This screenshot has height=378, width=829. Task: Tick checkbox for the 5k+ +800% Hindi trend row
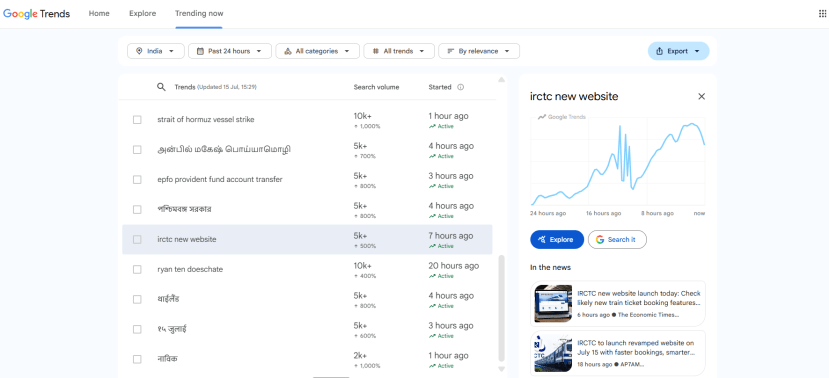tap(137, 299)
